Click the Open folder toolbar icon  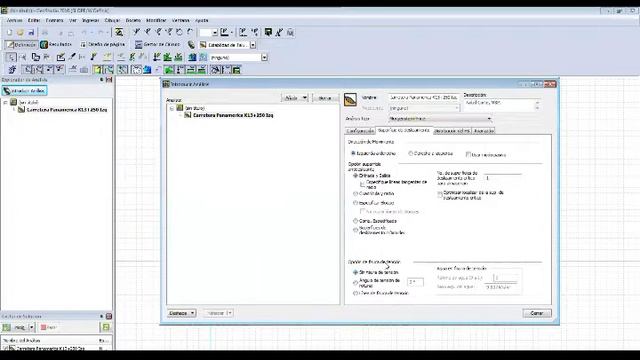20,33
